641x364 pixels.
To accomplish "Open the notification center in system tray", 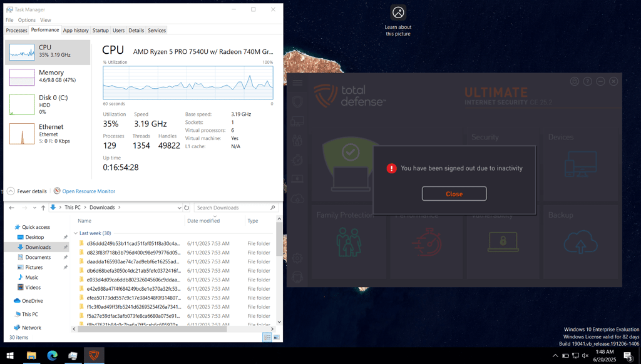I will click(628, 356).
